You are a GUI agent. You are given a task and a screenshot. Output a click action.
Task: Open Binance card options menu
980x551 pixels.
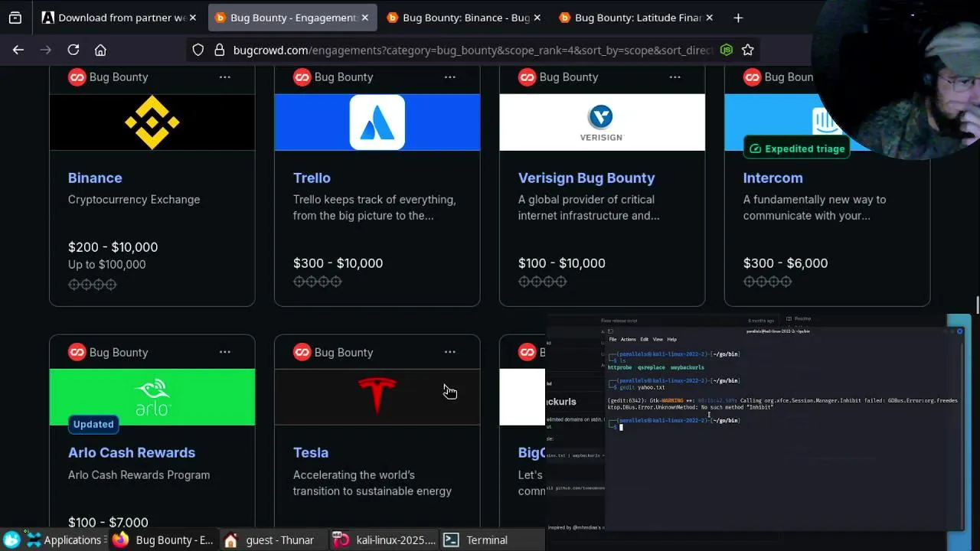click(x=225, y=77)
